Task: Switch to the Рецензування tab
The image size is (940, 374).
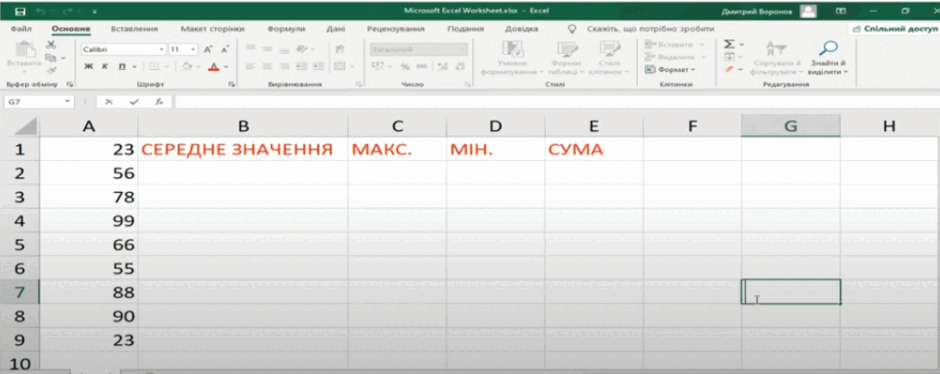Action: pyautogui.click(x=396, y=29)
